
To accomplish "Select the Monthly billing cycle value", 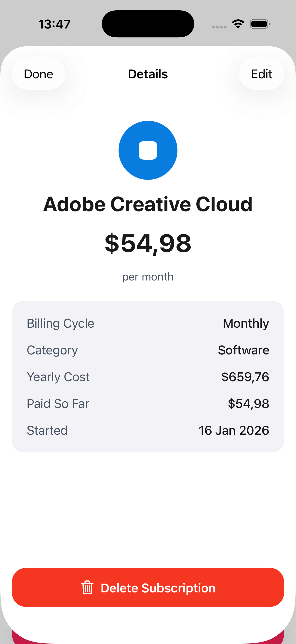I will point(246,323).
